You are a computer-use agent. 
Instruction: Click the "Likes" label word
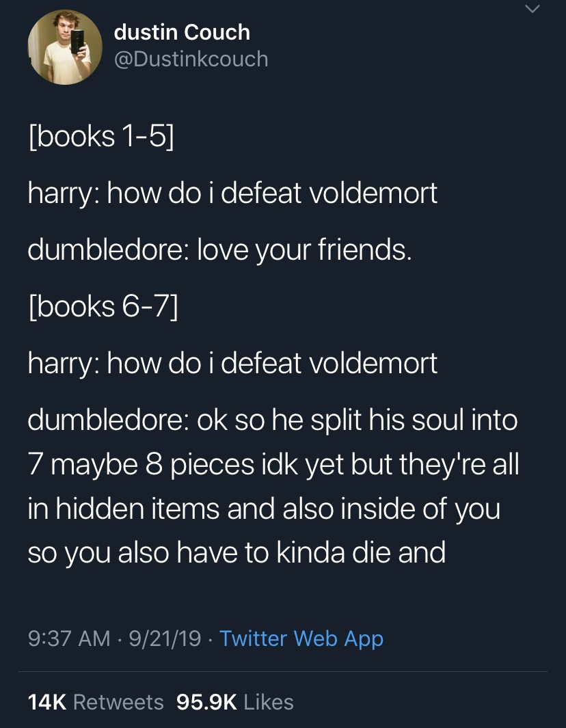(269, 701)
